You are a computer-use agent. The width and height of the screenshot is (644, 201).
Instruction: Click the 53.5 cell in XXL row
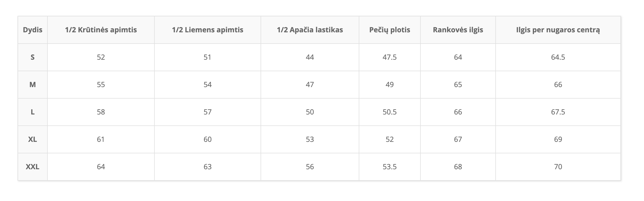pos(390,167)
